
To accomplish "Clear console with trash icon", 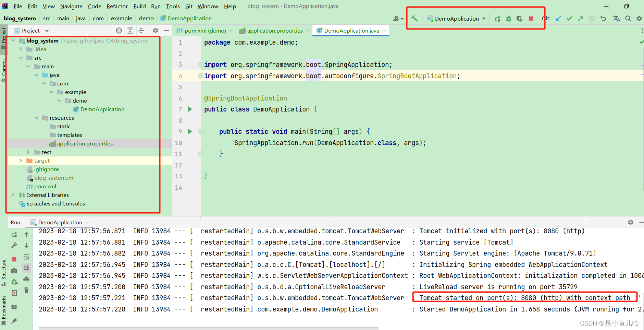I will tap(26, 290).
